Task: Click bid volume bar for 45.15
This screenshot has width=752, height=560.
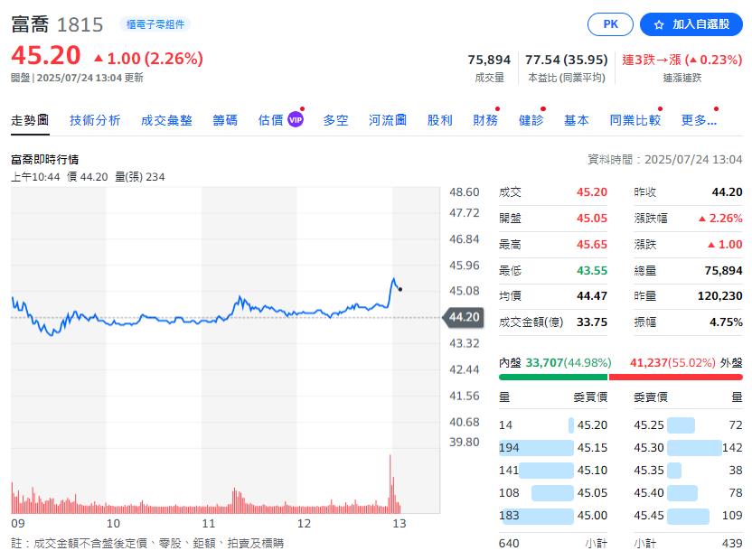Action: point(536,448)
